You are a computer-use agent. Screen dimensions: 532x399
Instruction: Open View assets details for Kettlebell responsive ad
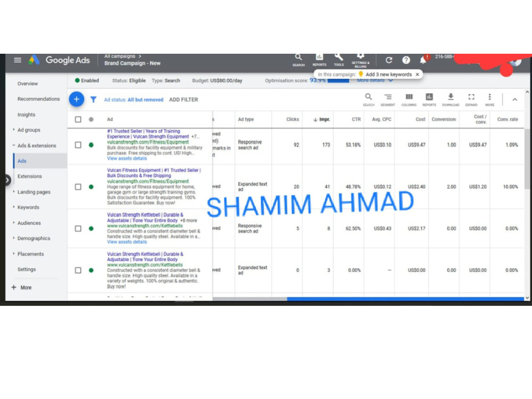(x=127, y=242)
